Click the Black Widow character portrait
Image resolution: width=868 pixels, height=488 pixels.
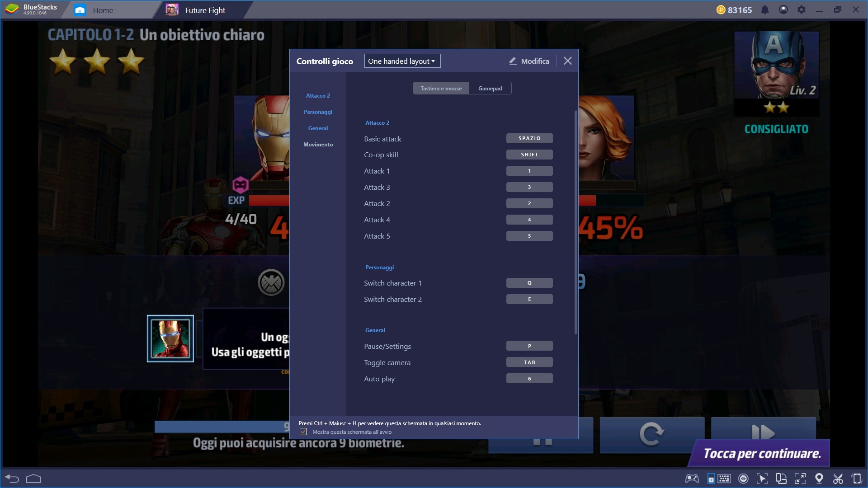pos(606,138)
